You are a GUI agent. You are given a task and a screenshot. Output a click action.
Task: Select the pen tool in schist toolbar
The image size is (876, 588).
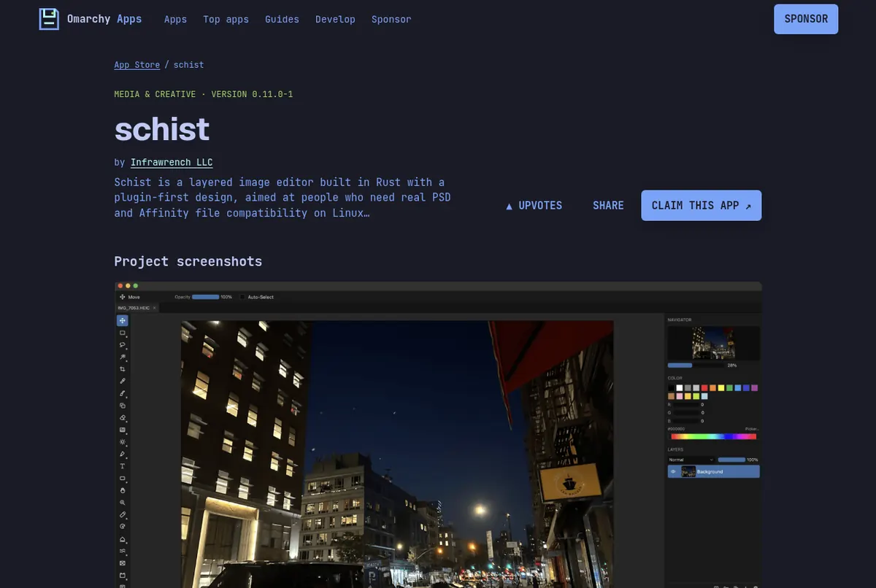(123, 454)
